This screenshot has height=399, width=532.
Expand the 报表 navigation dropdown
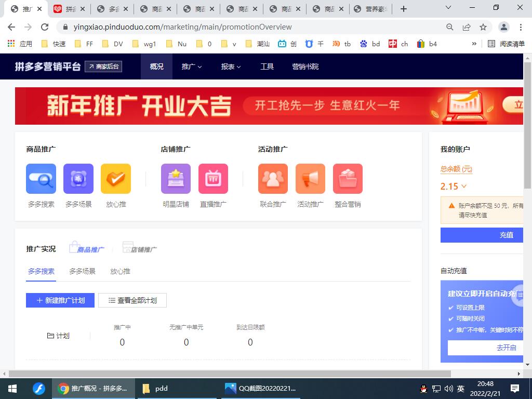point(231,66)
